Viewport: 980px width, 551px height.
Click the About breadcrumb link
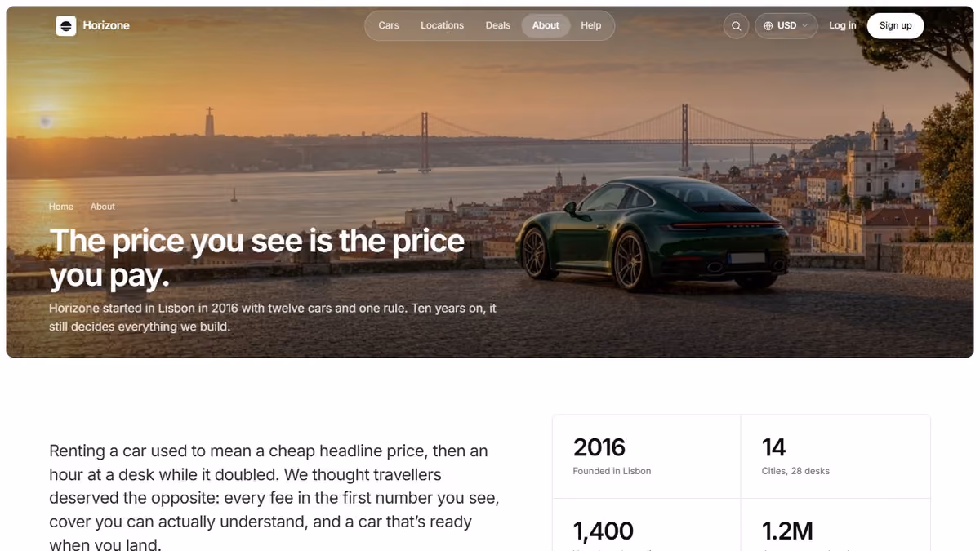[103, 207]
